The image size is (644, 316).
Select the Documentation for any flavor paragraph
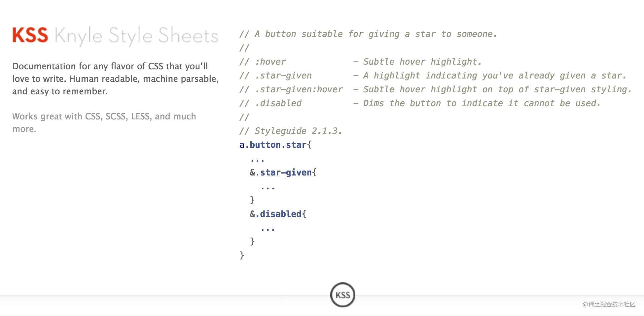[115, 79]
